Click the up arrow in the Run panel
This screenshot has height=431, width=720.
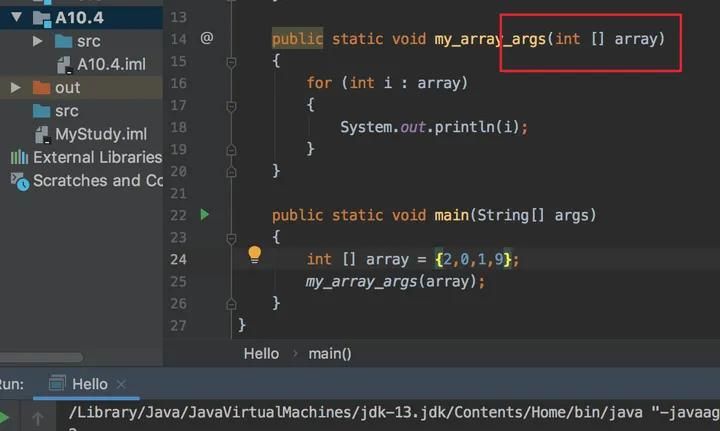[40, 417]
